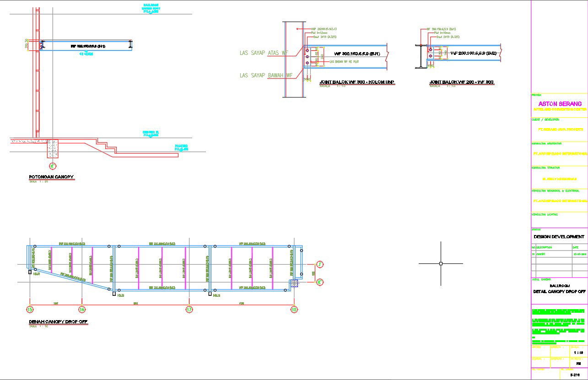This screenshot has height=380, width=588.
Task: Click grid marker 16 bubble
Action: [x=82, y=310]
